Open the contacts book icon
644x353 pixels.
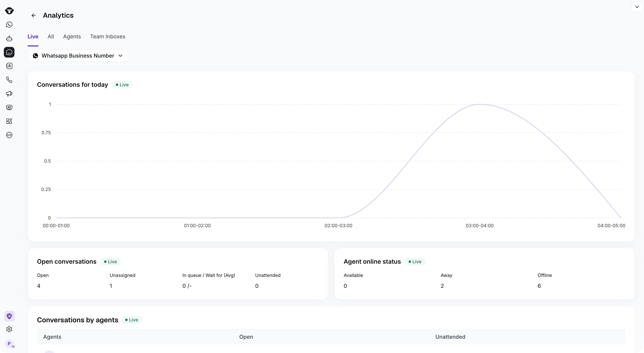click(x=9, y=66)
